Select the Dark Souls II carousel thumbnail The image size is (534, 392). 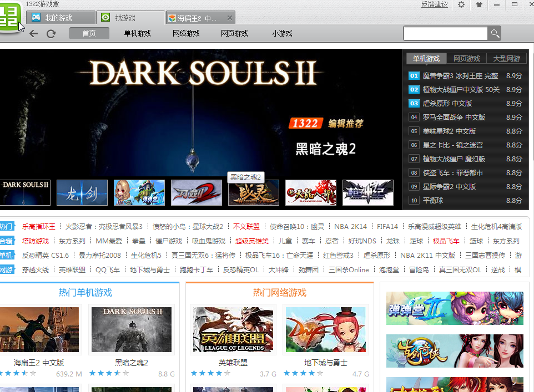(24, 192)
